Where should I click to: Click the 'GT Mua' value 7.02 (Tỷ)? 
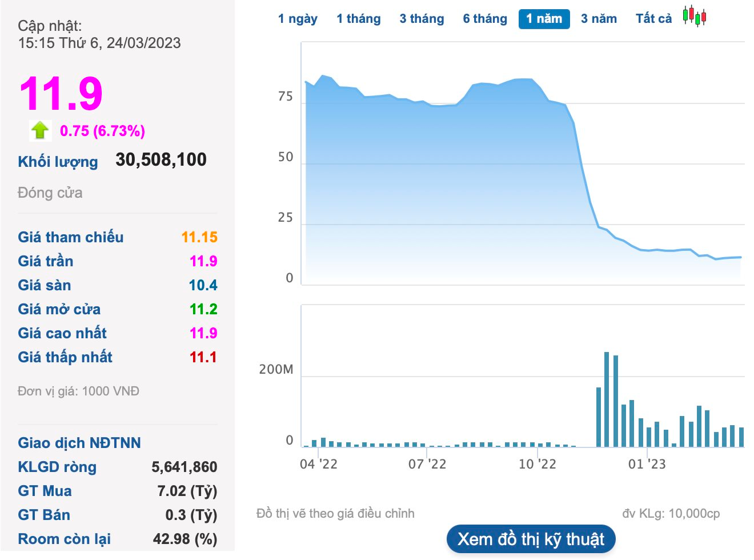coord(187,491)
